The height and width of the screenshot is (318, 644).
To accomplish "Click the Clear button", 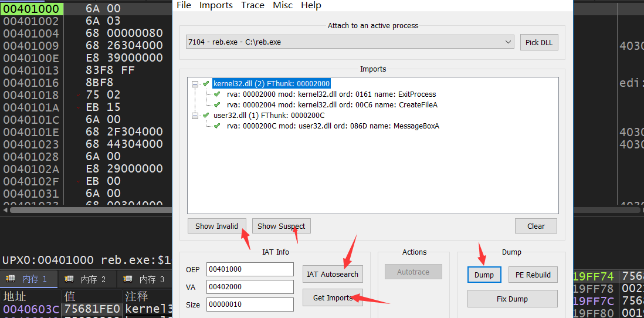I will coord(536,226).
